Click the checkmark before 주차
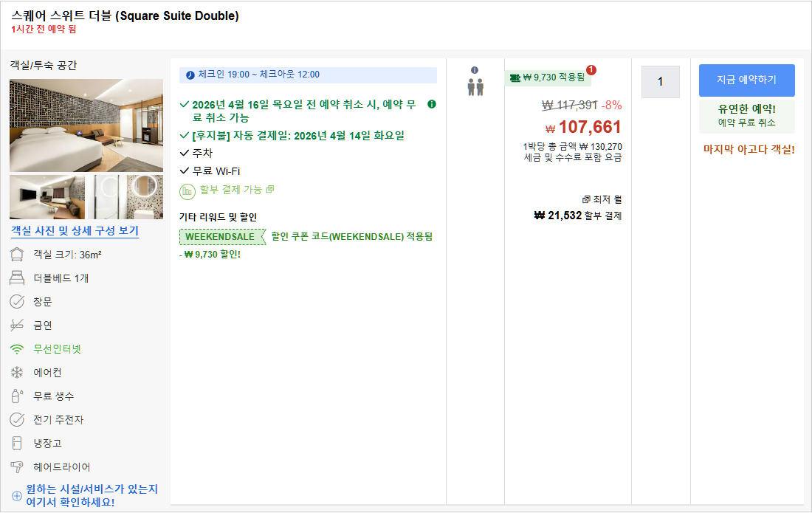The width and height of the screenshot is (812, 513). click(185, 153)
